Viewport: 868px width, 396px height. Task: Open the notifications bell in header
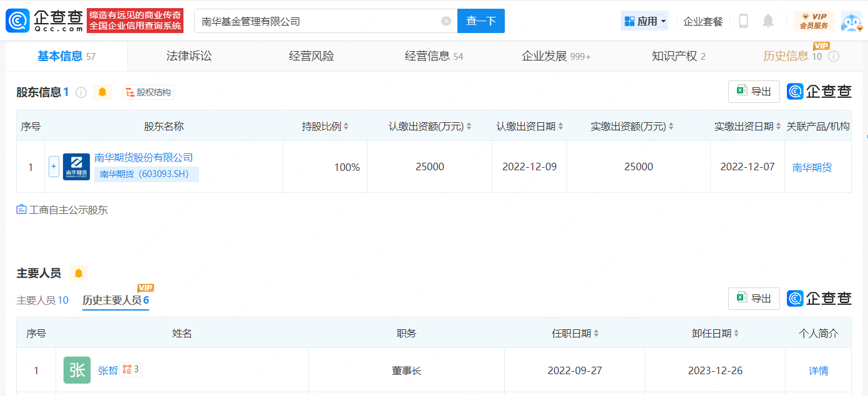click(x=768, y=21)
